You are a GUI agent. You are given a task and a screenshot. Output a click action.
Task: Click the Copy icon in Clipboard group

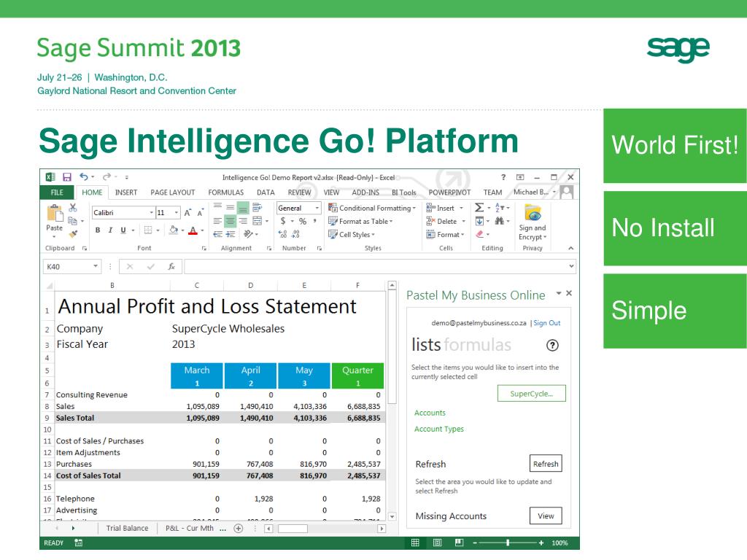pyautogui.click(x=73, y=221)
